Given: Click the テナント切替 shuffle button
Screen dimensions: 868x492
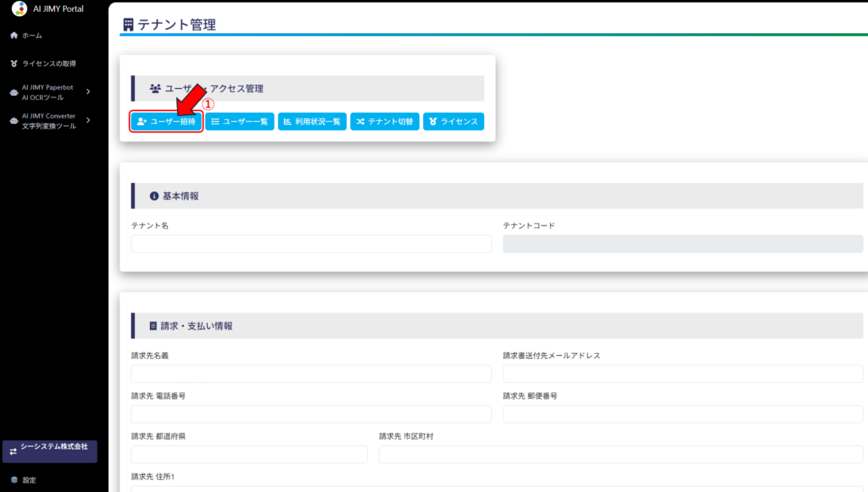Looking at the screenshot, I should (x=384, y=122).
